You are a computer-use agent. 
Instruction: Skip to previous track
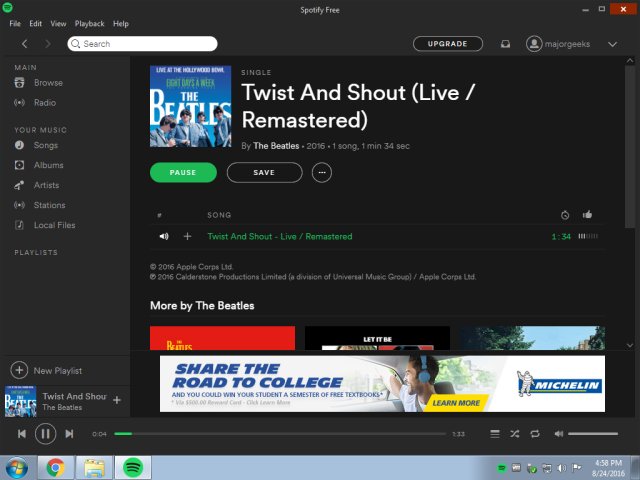click(x=22, y=434)
